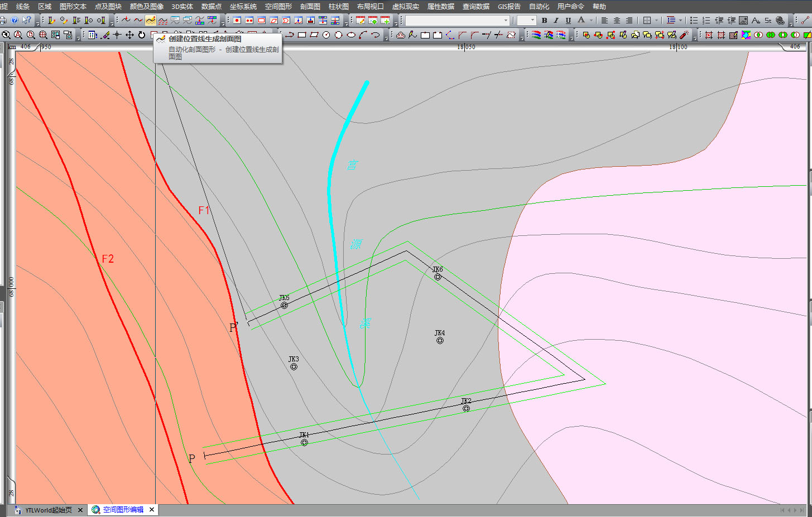Open 帮助 menu
The image size is (812, 517).
pyautogui.click(x=599, y=6)
